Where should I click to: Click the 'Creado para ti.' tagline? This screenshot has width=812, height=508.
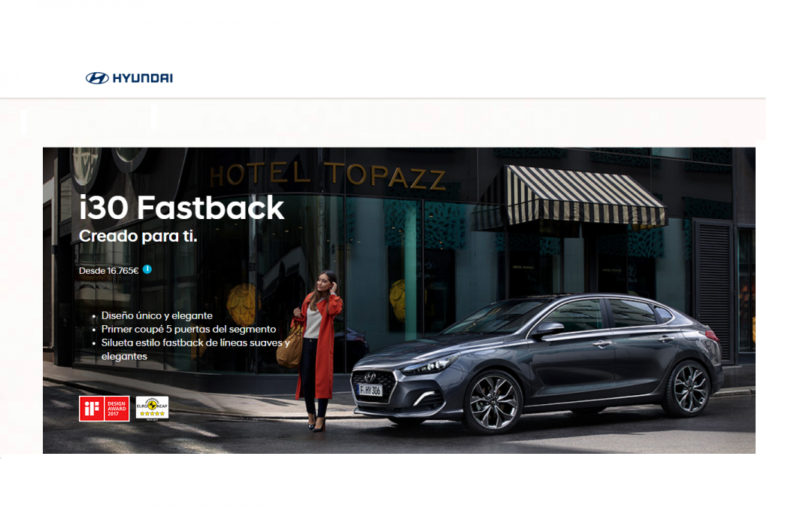point(138,236)
